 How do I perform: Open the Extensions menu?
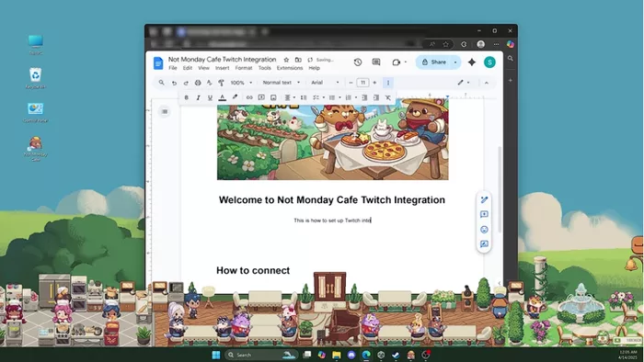(x=290, y=68)
